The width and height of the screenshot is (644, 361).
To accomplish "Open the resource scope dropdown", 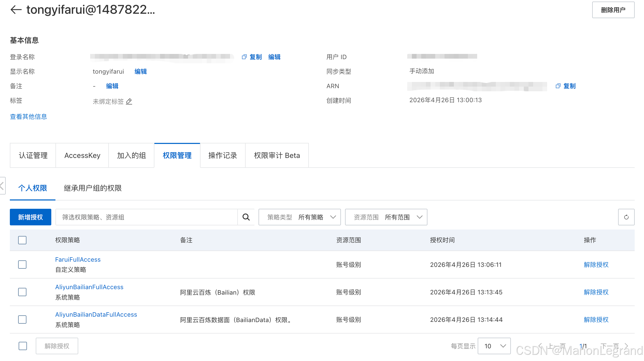I will click(x=386, y=217).
